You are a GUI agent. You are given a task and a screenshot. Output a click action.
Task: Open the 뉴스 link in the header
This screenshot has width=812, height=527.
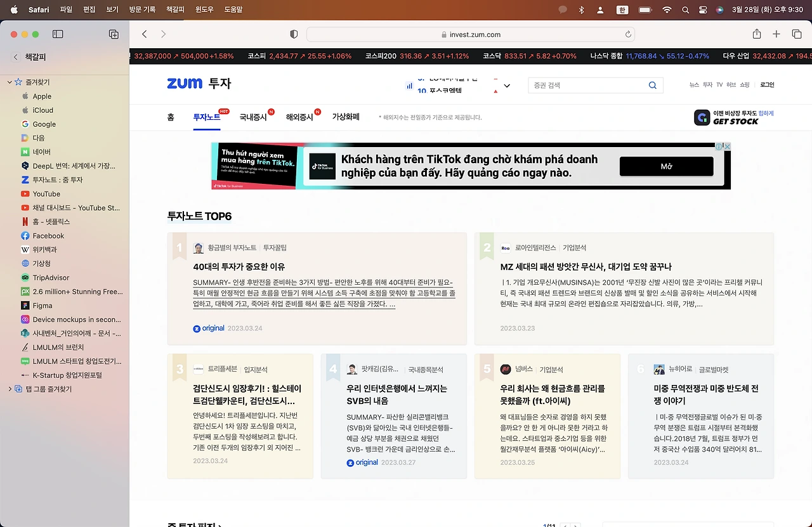click(694, 85)
